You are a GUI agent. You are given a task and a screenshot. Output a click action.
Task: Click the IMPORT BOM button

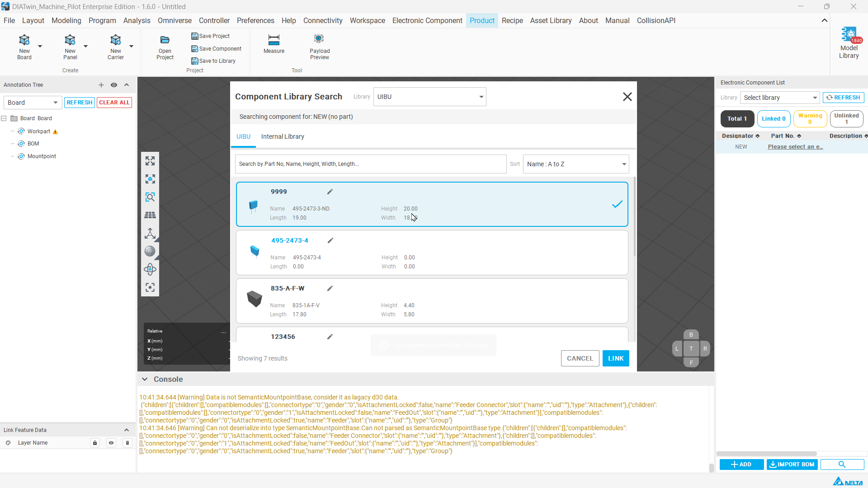792,465
